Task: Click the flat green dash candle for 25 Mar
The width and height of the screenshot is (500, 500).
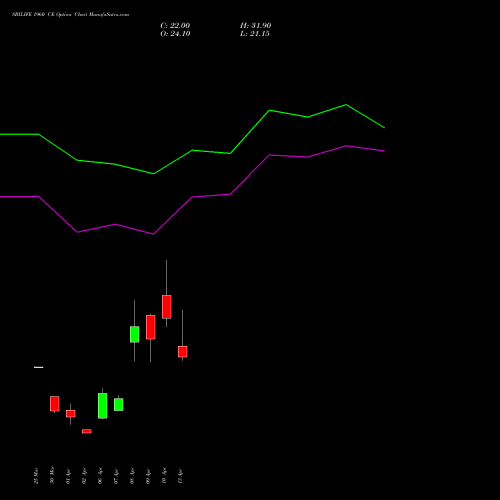Action: (39, 367)
